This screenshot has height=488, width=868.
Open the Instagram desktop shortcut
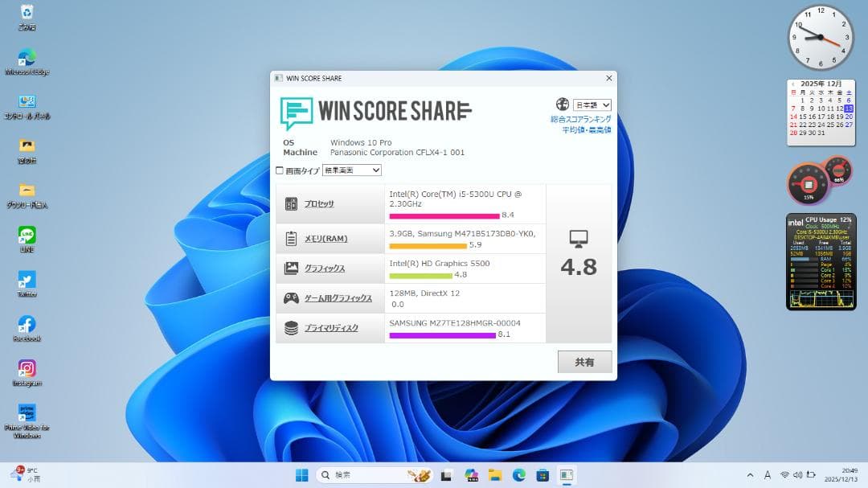[x=27, y=368]
